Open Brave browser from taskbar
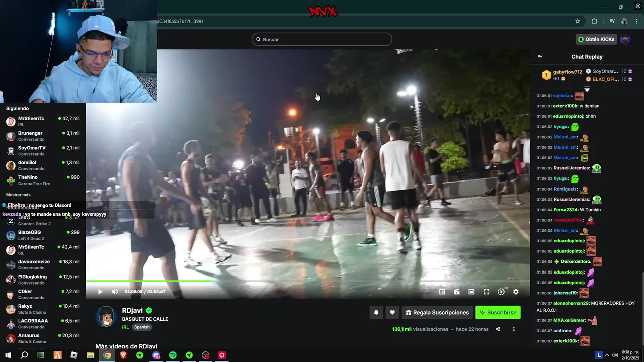This screenshot has height=362, width=644. click(x=123, y=355)
